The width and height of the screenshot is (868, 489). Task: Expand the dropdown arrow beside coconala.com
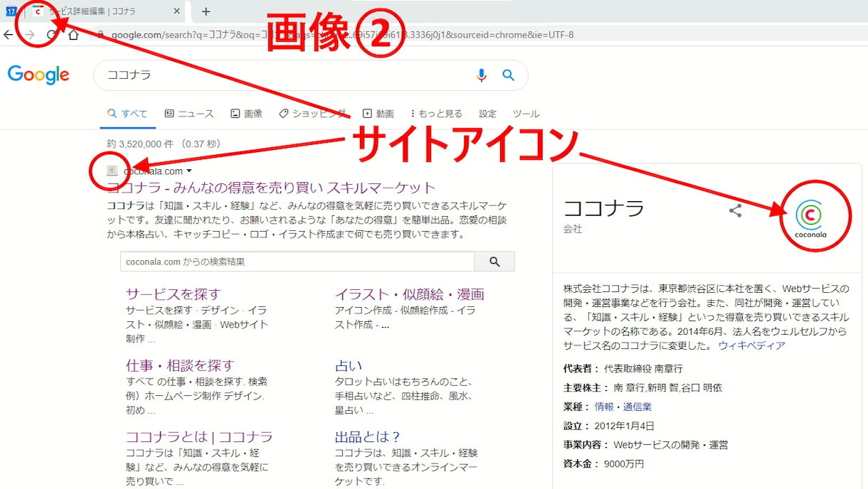pyautogui.click(x=189, y=171)
